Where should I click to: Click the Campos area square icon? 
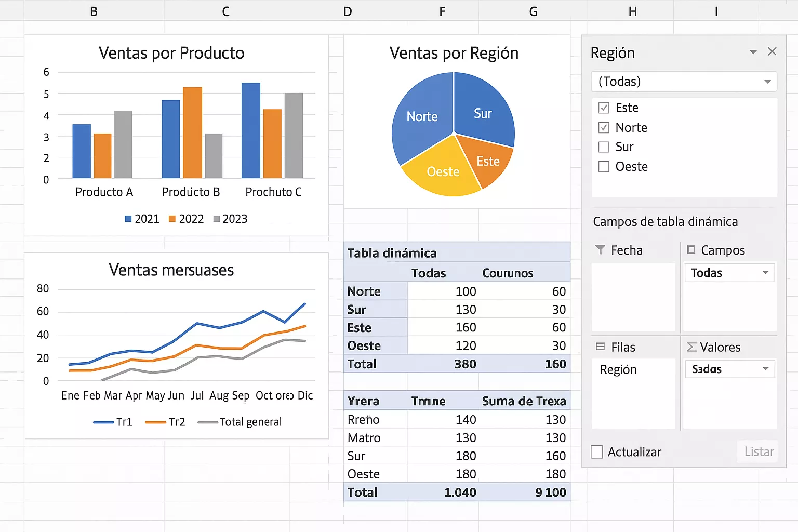(x=691, y=250)
